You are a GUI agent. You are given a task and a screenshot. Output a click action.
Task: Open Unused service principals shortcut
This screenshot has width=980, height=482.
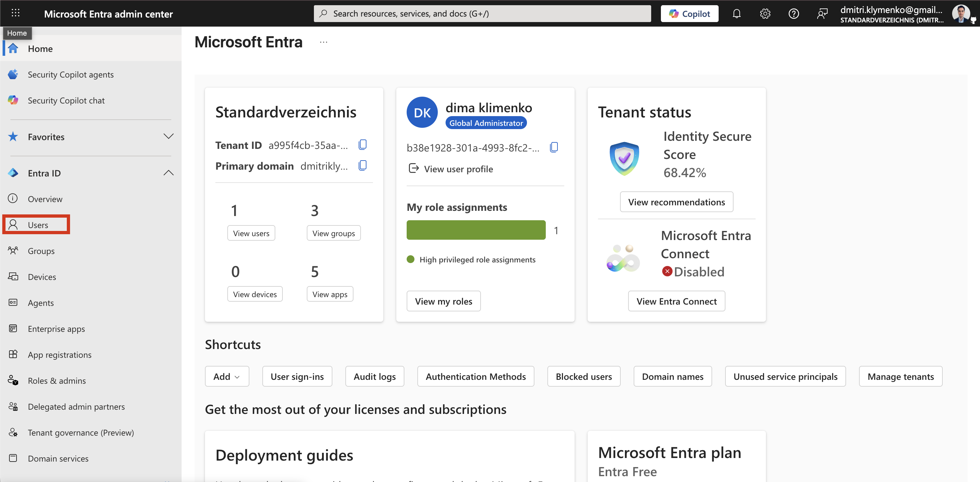click(x=785, y=377)
